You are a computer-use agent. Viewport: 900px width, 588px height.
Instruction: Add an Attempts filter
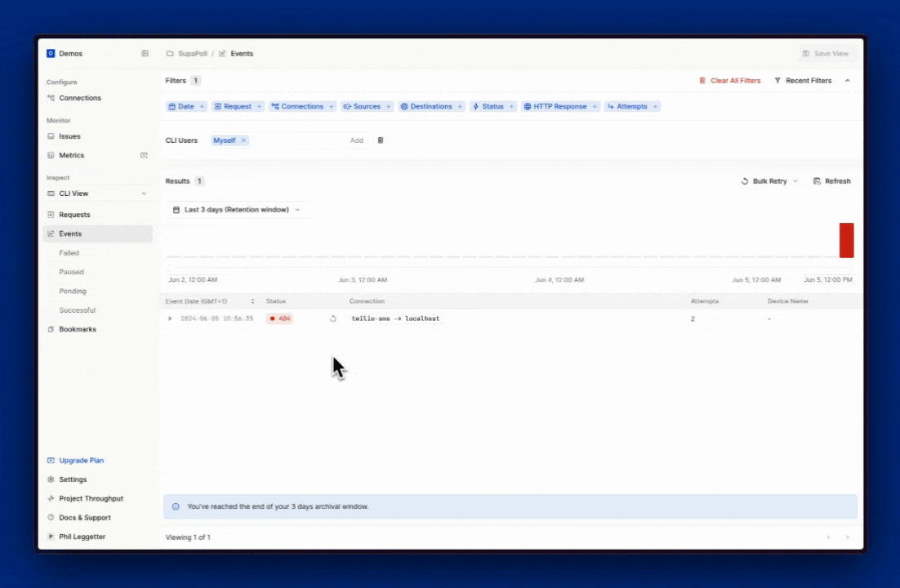pyautogui.click(x=632, y=107)
